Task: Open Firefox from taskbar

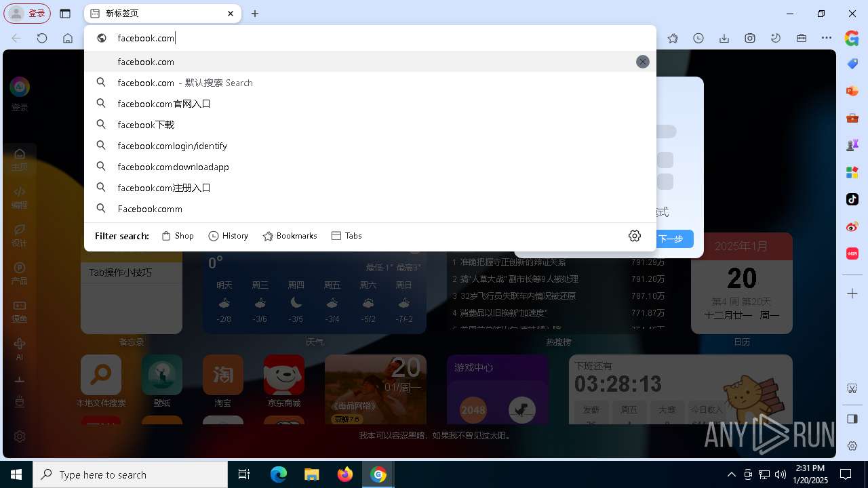Action: [345, 474]
